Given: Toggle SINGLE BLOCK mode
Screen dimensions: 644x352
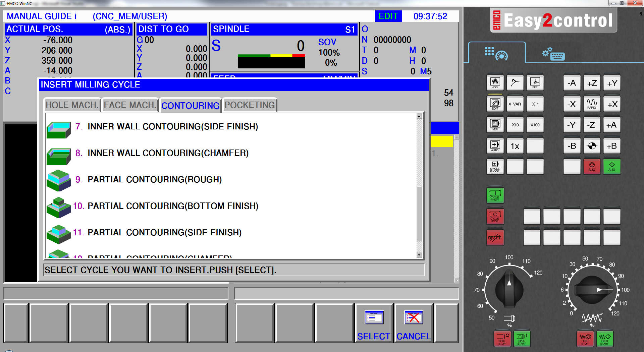Looking at the screenshot, I should (x=495, y=167).
